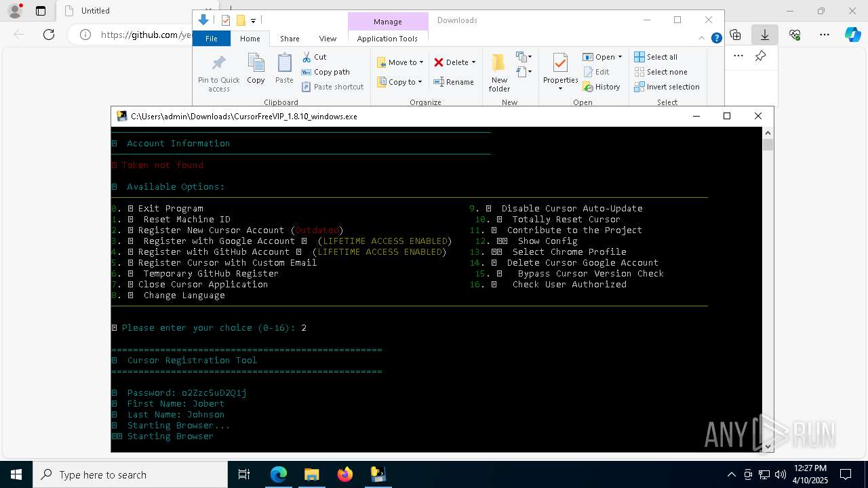The image size is (868, 488).
Task: Open Explorer Help icon
Action: tap(716, 39)
